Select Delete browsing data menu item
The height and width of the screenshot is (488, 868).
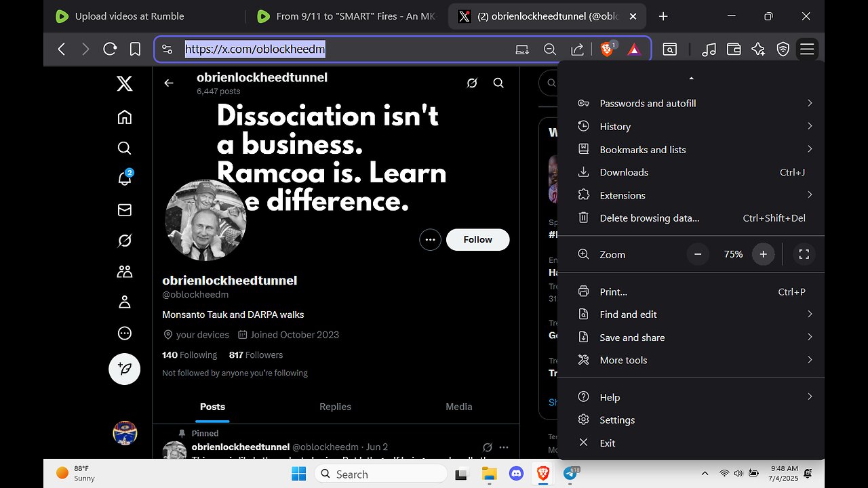pos(691,218)
